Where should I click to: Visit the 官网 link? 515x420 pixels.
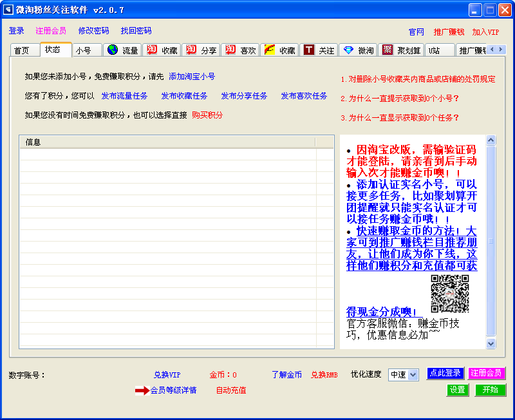pos(416,32)
